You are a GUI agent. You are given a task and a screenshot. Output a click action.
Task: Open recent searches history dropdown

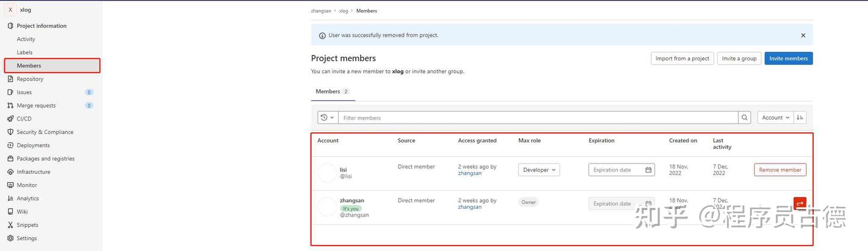(328, 118)
